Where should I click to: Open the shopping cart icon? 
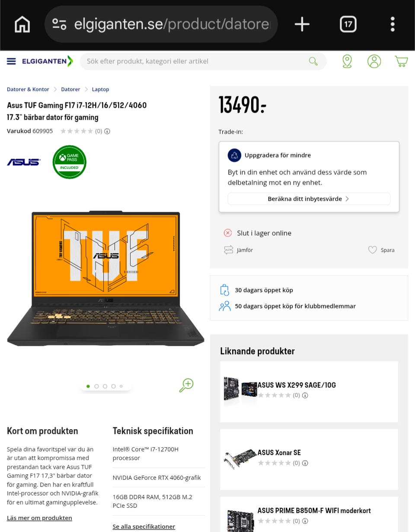(402, 61)
